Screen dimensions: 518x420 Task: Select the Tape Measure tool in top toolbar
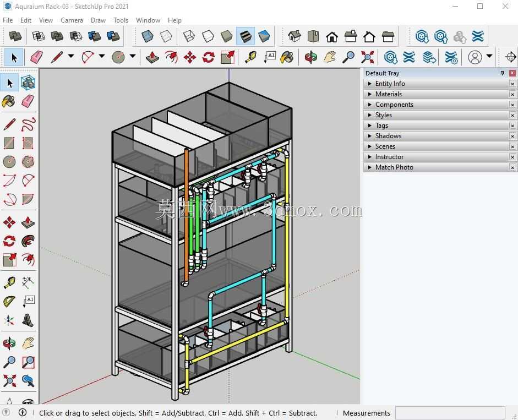coord(250,57)
